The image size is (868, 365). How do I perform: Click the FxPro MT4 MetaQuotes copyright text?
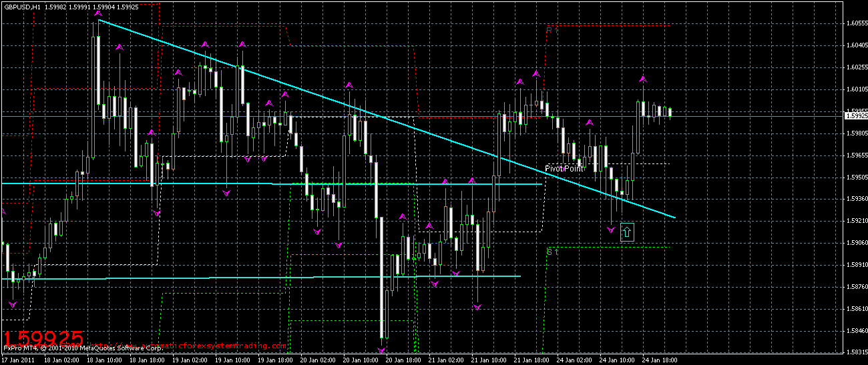[x=83, y=348]
